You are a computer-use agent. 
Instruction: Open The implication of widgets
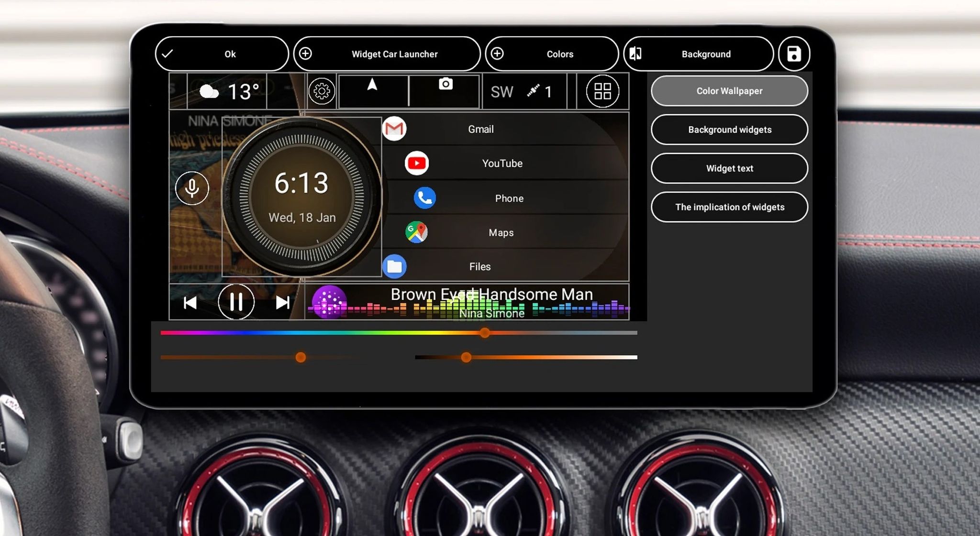click(729, 207)
